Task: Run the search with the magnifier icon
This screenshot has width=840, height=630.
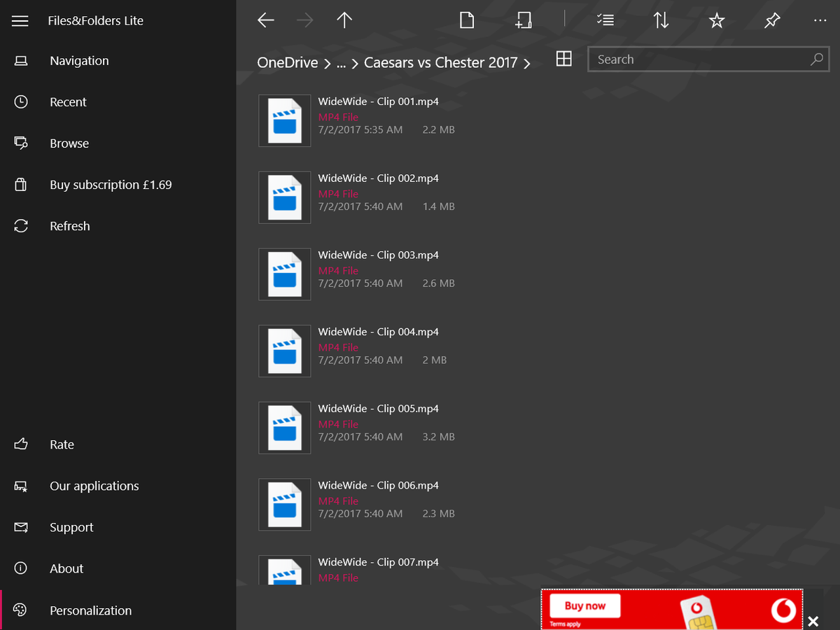Action: click(x=816, y=59)
